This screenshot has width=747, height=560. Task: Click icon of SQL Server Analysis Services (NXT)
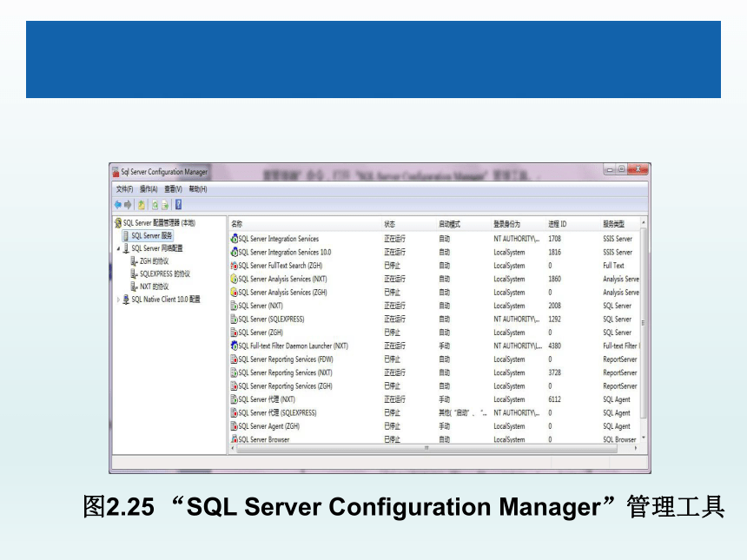[x=234, y=279]
